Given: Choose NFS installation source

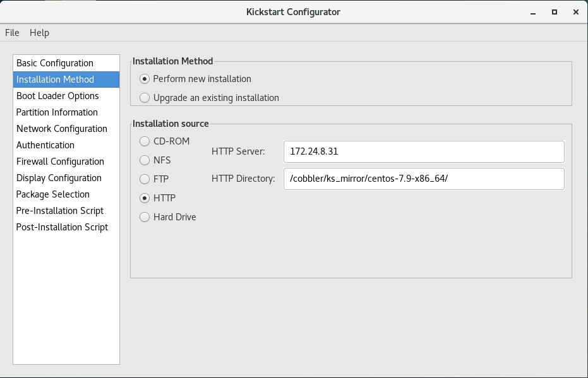Looking at the screenshot, I should pyautogui.click(x=145, y=160).
